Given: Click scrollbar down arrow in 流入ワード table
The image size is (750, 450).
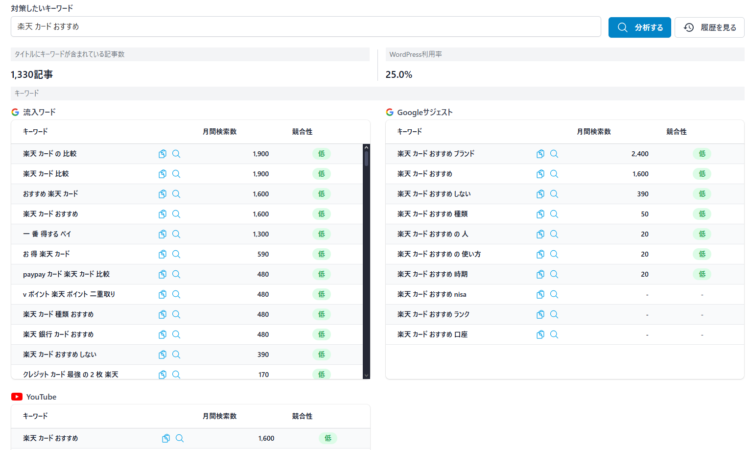Looking at the screenshot, I should (366, 376).
